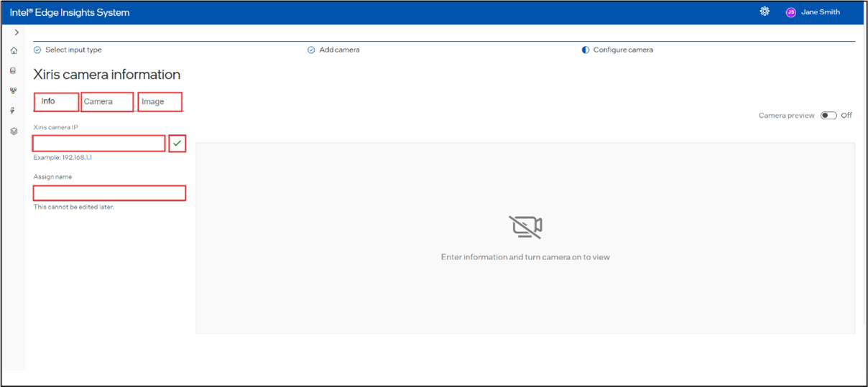Click the 'Example: 192.168.1.1' hint text
Image resolution: width=868 pixels, height=387 pixels.
click(x=63, y=157)
